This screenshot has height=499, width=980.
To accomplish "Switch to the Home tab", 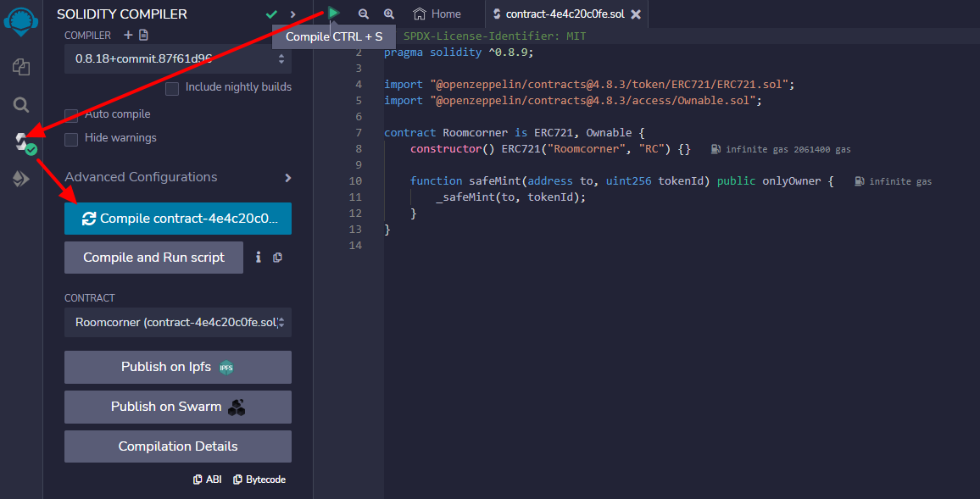I will 437,14.
